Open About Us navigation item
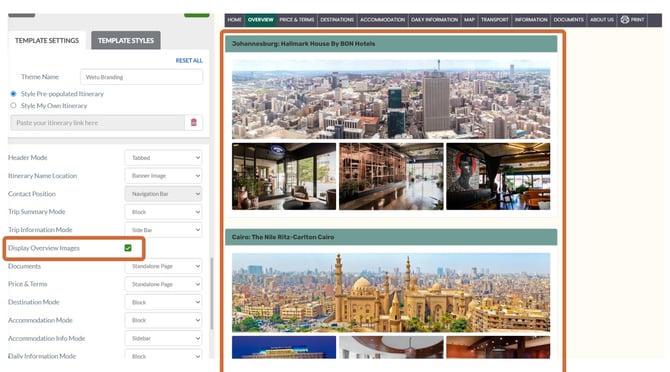 (x=602, y=20)
